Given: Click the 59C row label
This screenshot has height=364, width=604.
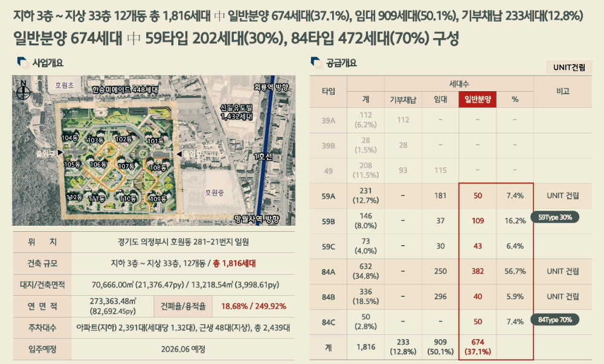Looking at the screenshot, I should (328, 247).
